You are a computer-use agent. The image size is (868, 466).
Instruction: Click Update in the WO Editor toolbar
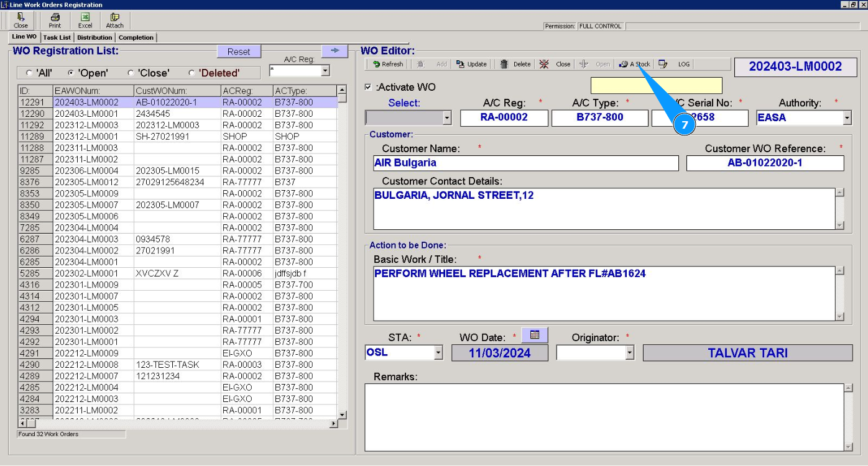pyautogui.click(x=471, y=64)
